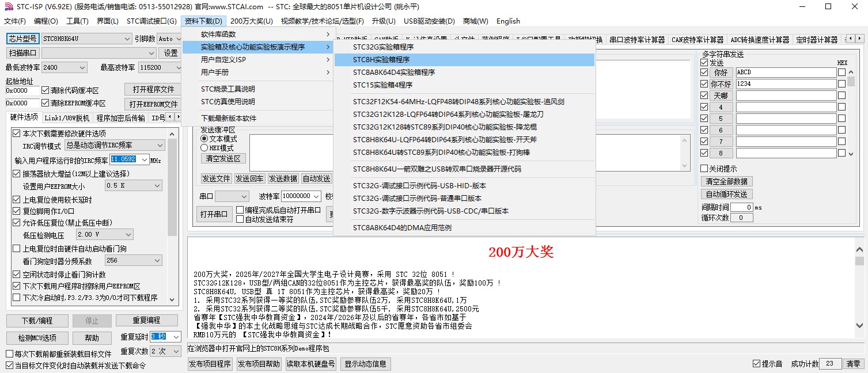The height and width of the screenshot is (373, 868).
Task: Click 清空全部数据 button
Action: (726, 181)
